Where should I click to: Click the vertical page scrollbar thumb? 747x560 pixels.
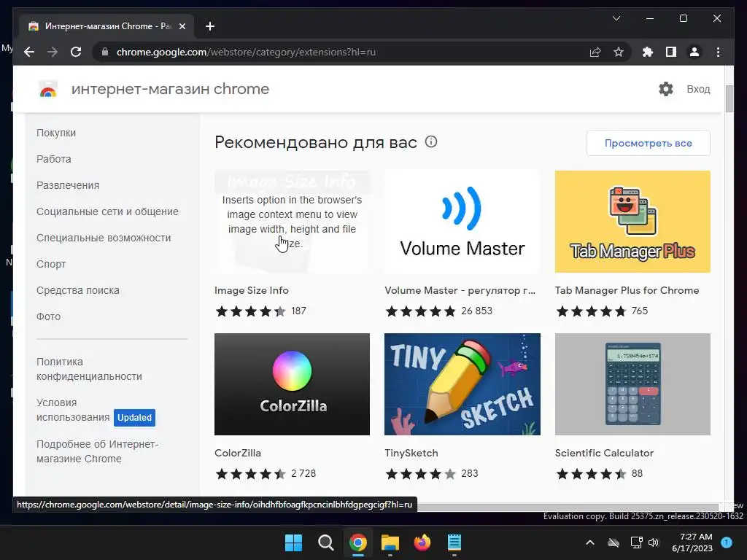pyautogui.click(x=729, y=98)
